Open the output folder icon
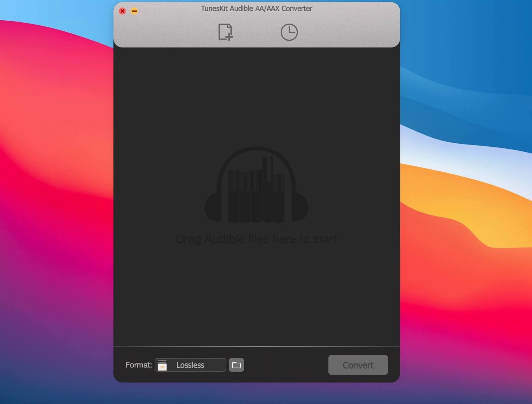 pos(236,365)
